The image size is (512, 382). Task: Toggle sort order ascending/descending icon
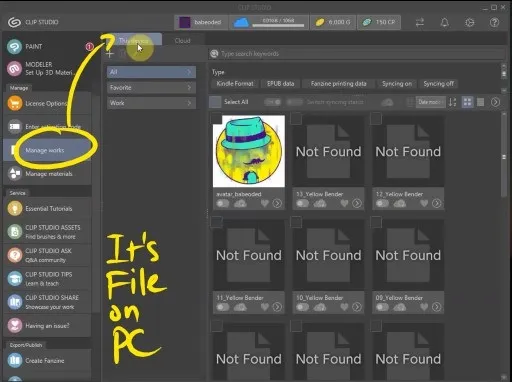click(x=452, y=102)
